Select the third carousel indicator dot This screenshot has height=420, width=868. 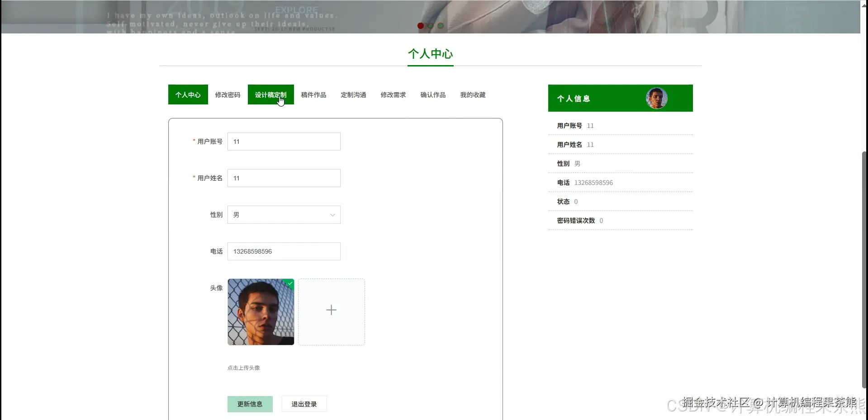point(440,26)
